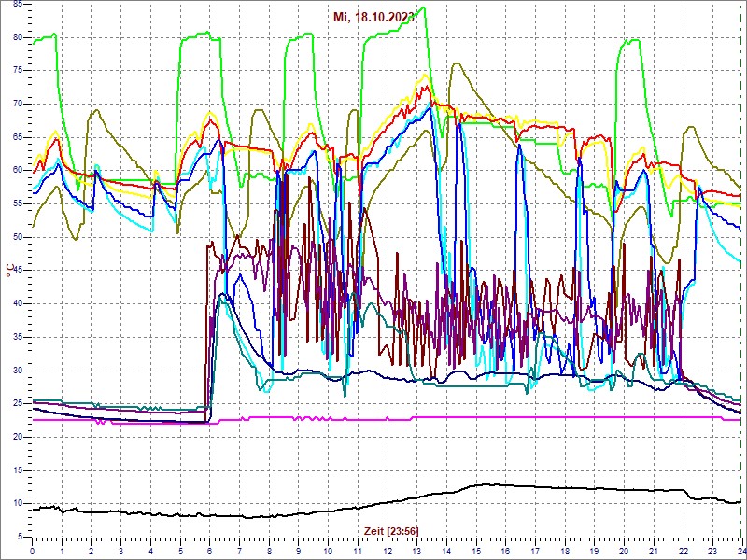Select the temperature axis value 35
This screenshot has height=560, width=747.
tap(17, 338)
